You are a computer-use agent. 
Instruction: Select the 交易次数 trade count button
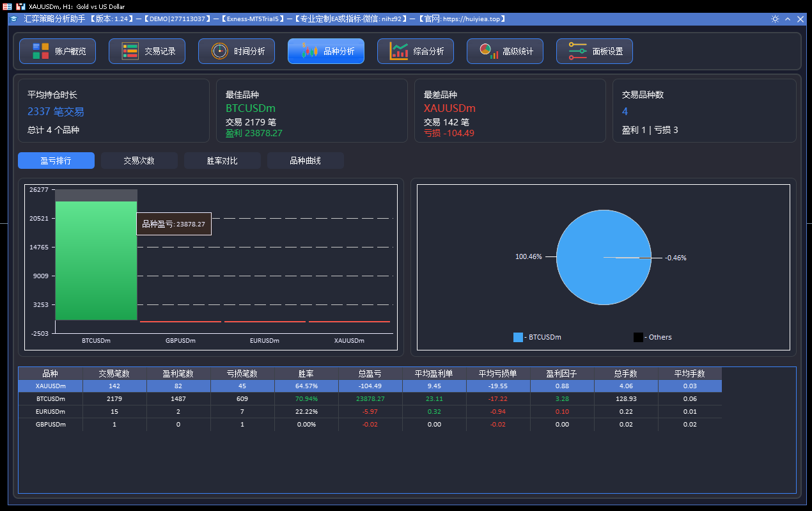coord(139,161)
